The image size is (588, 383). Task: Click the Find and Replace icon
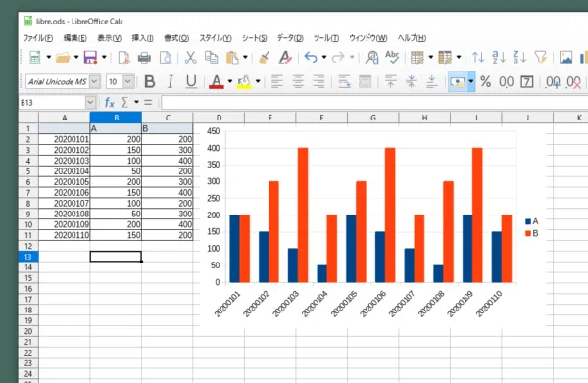371,58
